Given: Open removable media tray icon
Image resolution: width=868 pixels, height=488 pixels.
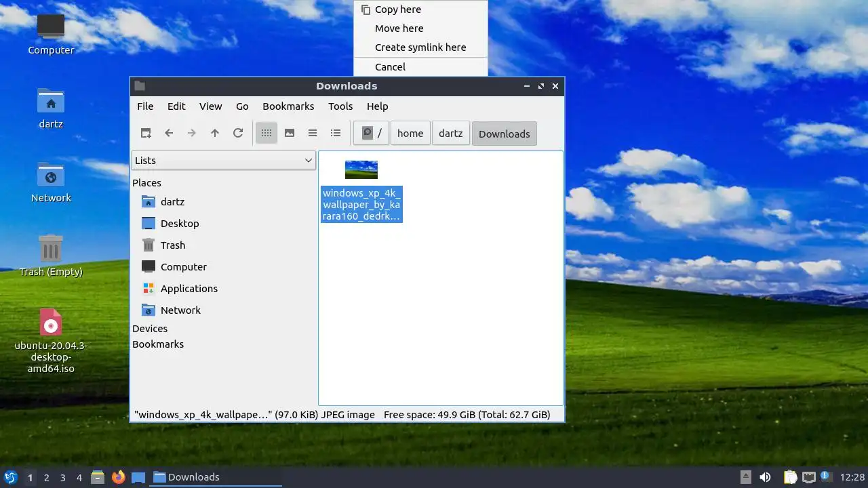Looking at the screenshot, I should (745, 477).
